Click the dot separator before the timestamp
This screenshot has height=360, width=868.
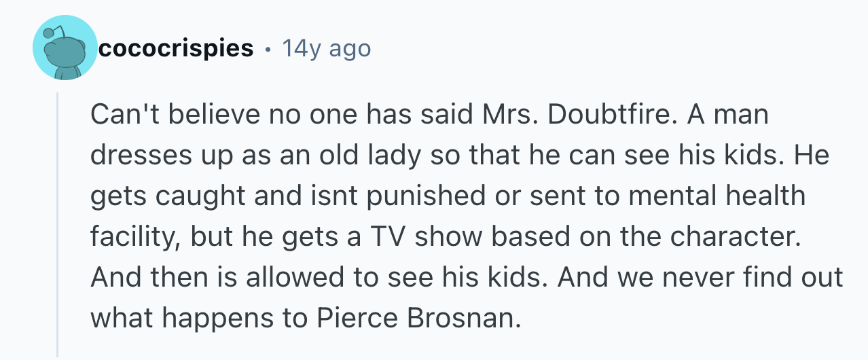(268, 49)
